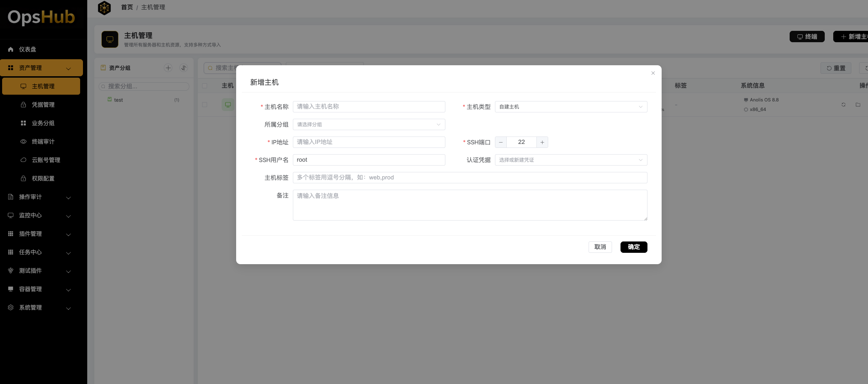Click the 确定 confirm button
The width and height of the screenshot is (868, 384).
[x=634, y=247]
